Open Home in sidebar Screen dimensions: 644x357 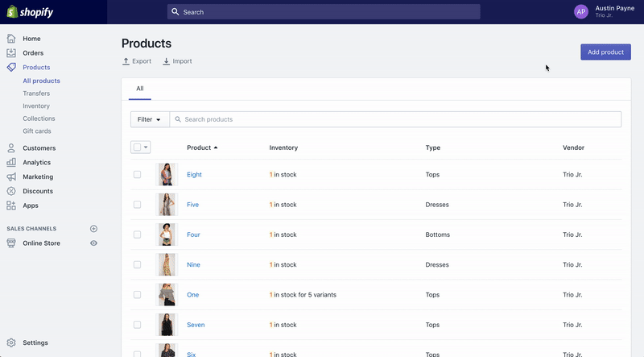tap(31, 39)
